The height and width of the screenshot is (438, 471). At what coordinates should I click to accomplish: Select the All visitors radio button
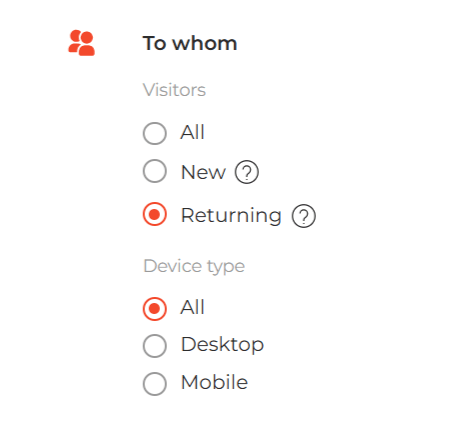coord(155,133)
